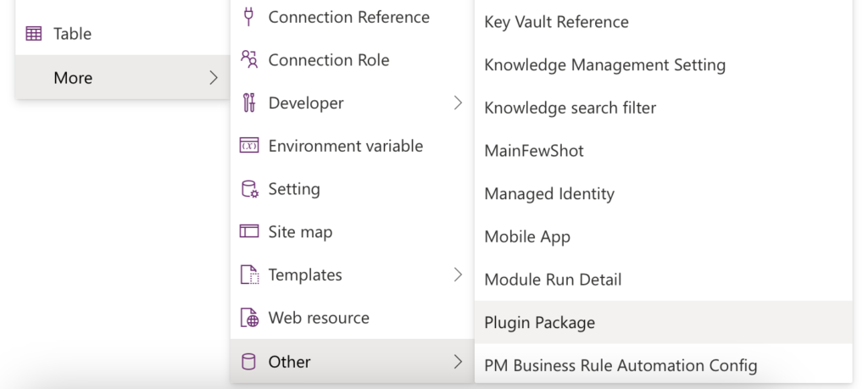Viewport: 868px width, 389px height.
Task: Click the Templates document icon
Action: (x=250, y=275)
